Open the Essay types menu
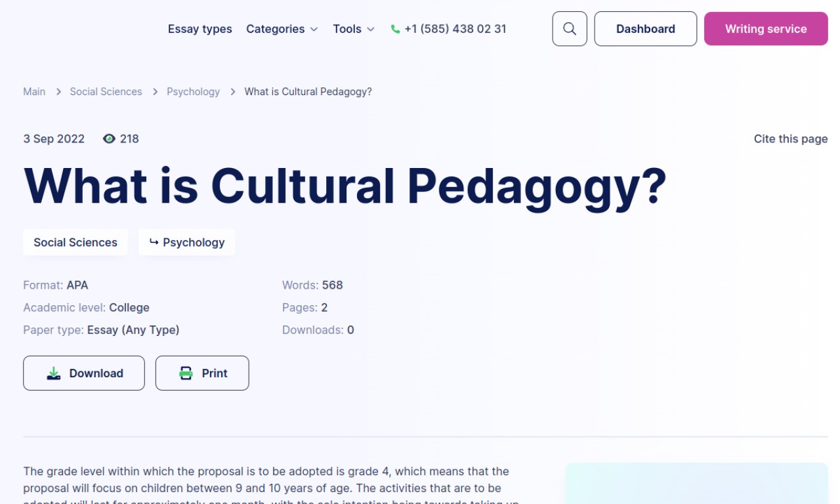The image size is (840, 504). (199, 29)
